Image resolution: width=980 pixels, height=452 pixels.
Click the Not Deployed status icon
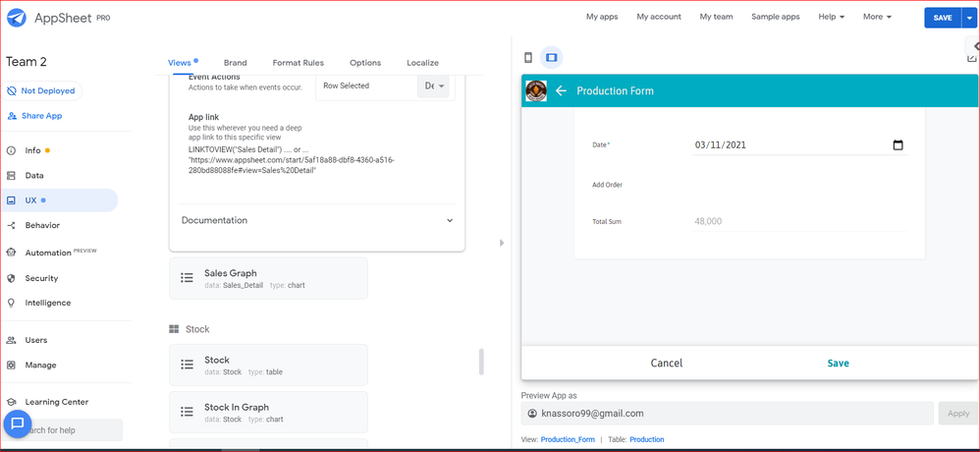point(12,90)
